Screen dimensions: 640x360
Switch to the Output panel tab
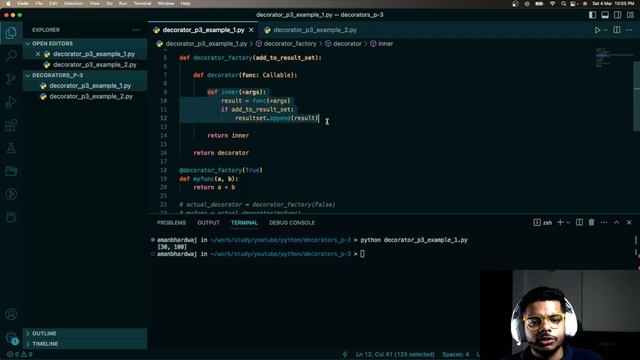click(208, 223)
